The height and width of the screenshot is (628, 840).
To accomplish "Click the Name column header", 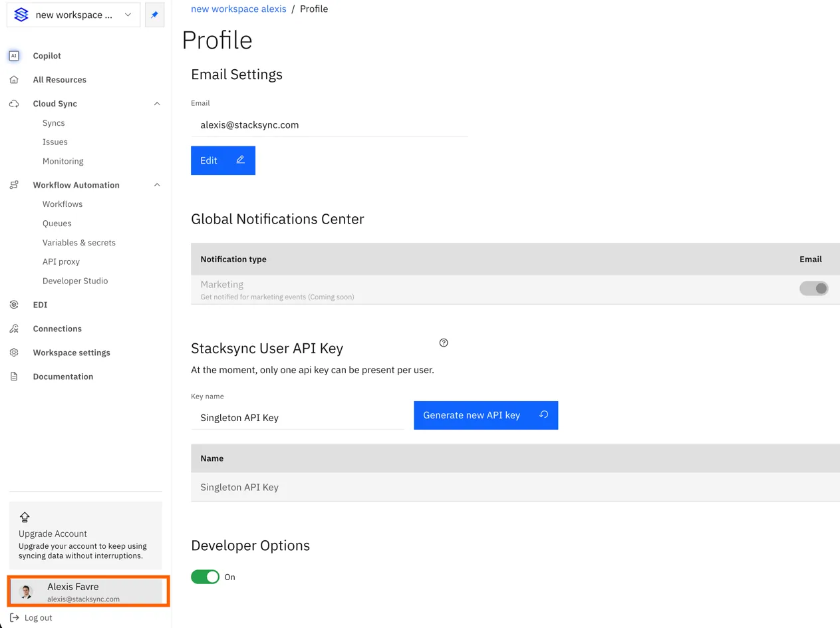I will pyautogui.click(x=212, y=458).
